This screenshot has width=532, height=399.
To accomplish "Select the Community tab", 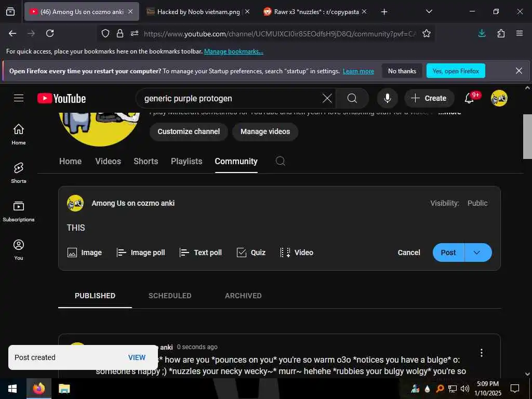I will pos(236,161).
